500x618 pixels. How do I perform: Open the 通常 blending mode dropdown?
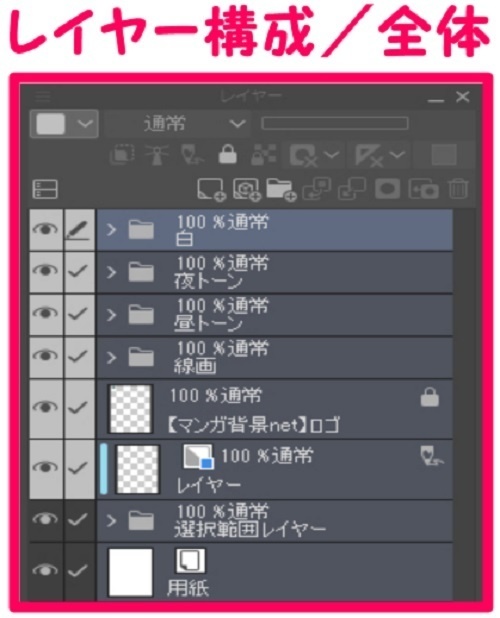coord(177,124)
